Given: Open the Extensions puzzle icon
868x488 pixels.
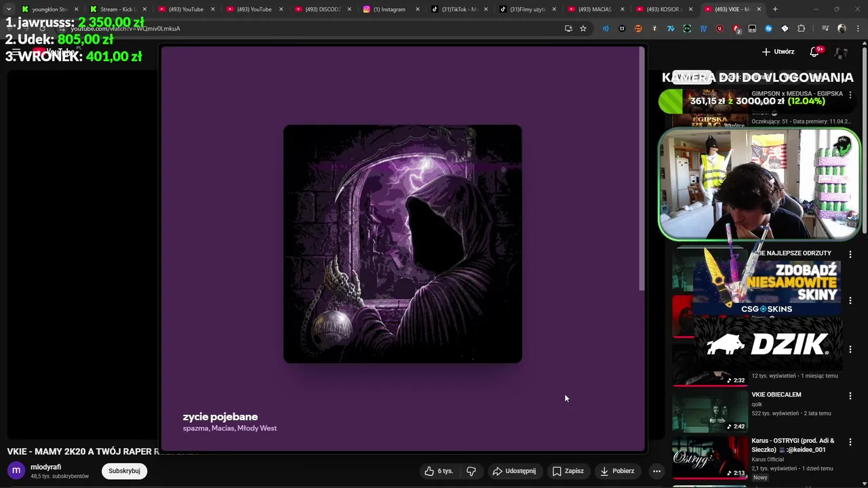Looking at the screenshot, I should tap(801, 28).
